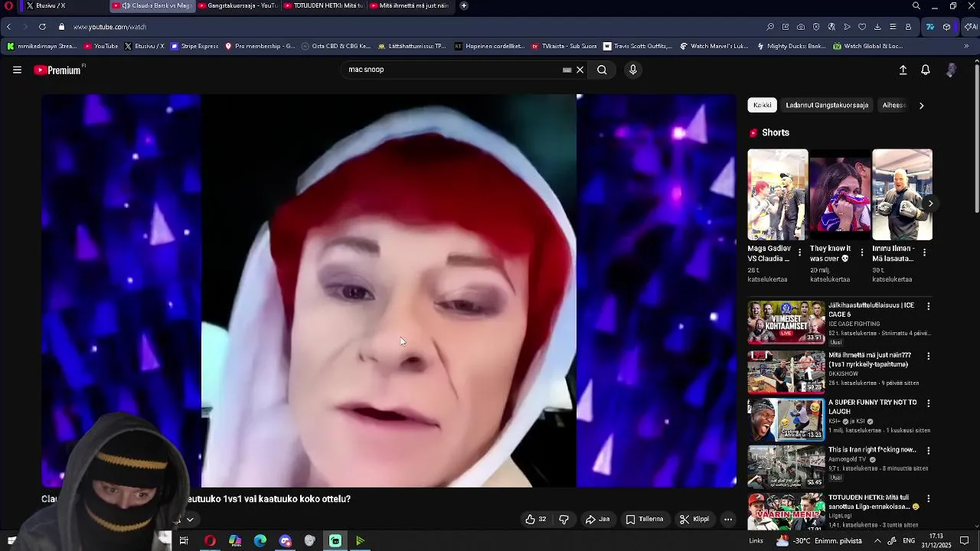Open the downloads icon in browser toolbar
Image resolution: width=980 pixels, height=551 pixels.
point(877,27)
